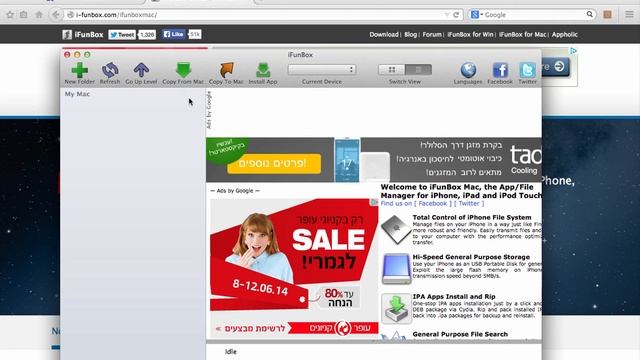This screenshot has height=360, width=640.
Task: Click the "General Purpose File Search" heading
Action: click(x=460, y=334)
